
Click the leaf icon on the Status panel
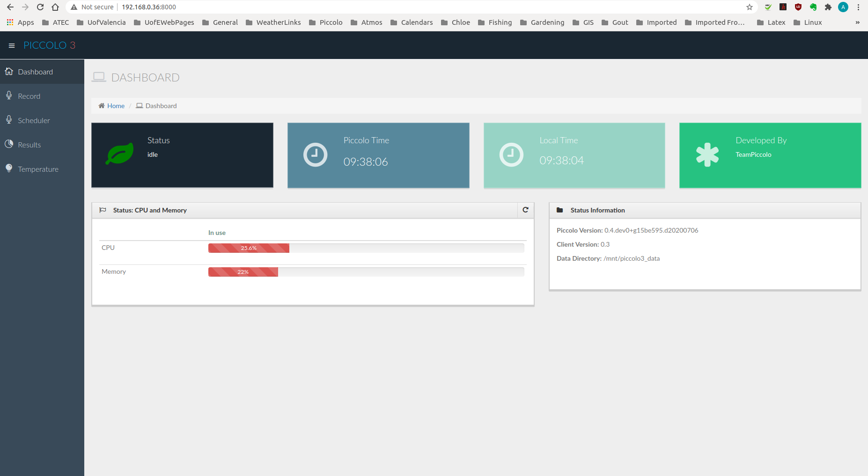pyautogui.click(x=119, y=154)
